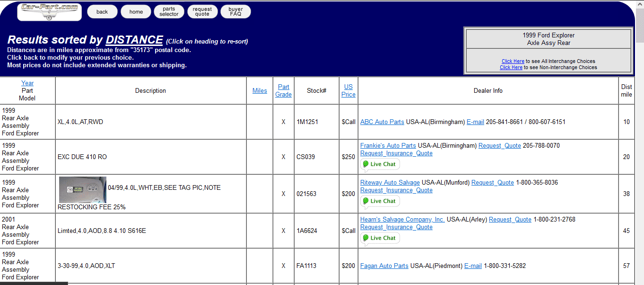Click the request quote button
Image resolution: width=644 pixels, height=285 pixels.
(x=202, y=12)
